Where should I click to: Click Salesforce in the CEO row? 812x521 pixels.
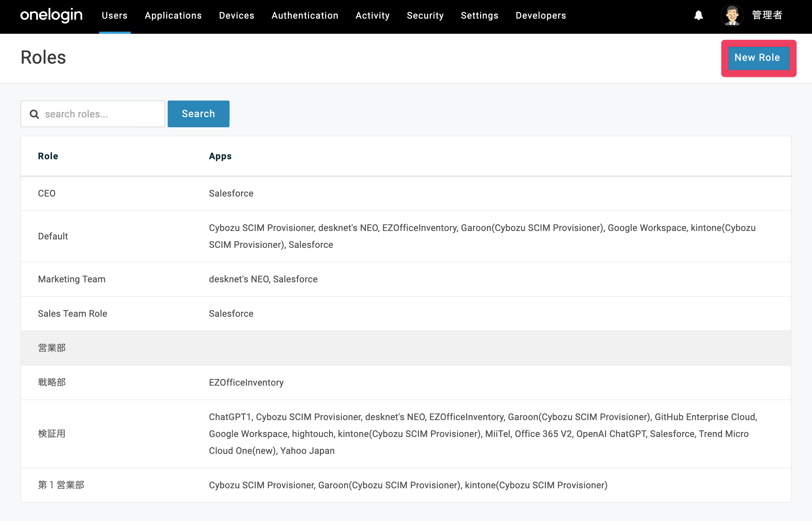231,193
